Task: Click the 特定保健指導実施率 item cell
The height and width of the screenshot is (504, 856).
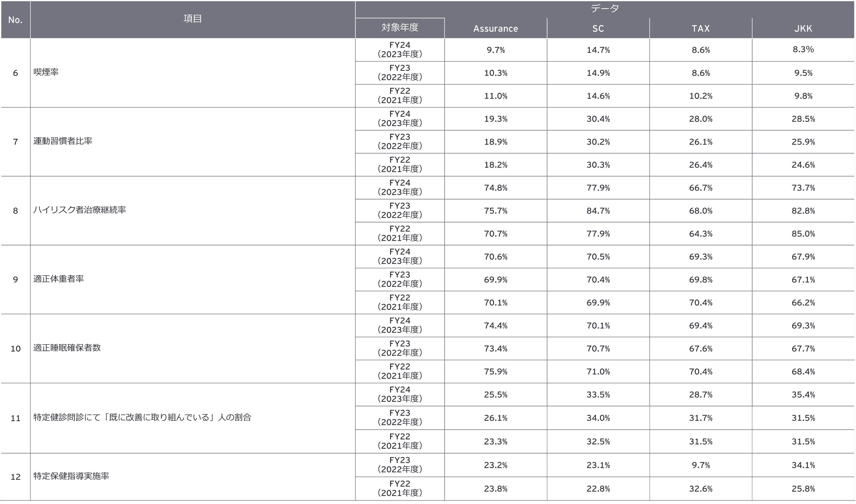Action: click(71, 476)
